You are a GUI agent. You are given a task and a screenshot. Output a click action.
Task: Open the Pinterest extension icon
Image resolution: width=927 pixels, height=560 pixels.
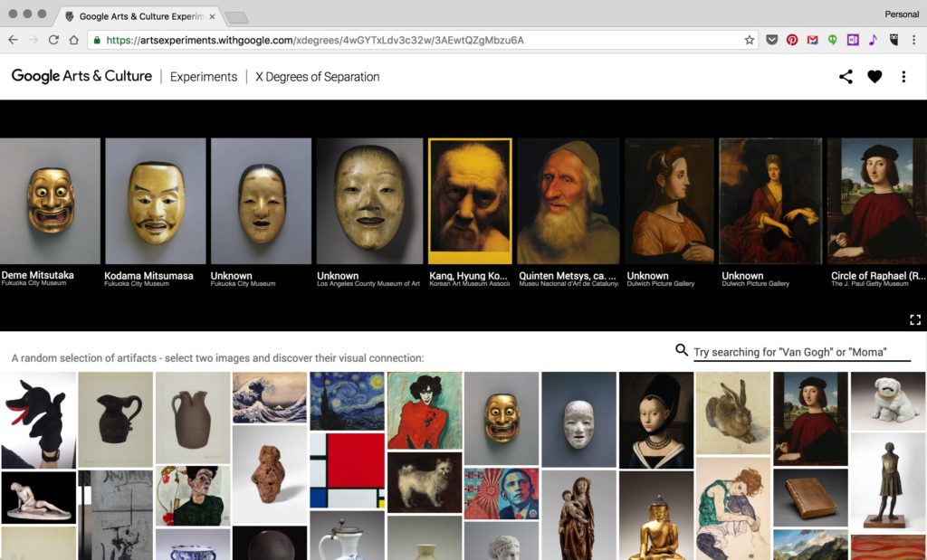[792, 41]
